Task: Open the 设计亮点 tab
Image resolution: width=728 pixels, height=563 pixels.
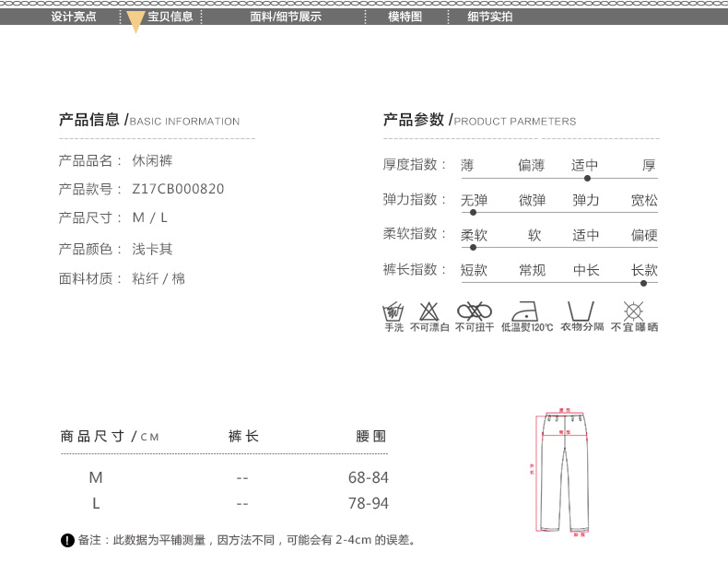Action: [74, 17]
